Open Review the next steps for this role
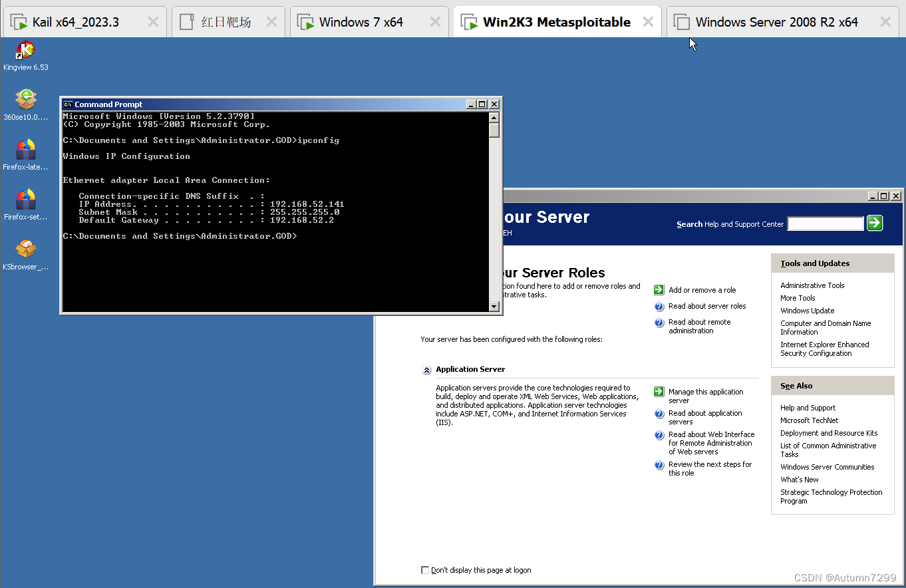This screenshot has width=906, height=588. [710, 468]
